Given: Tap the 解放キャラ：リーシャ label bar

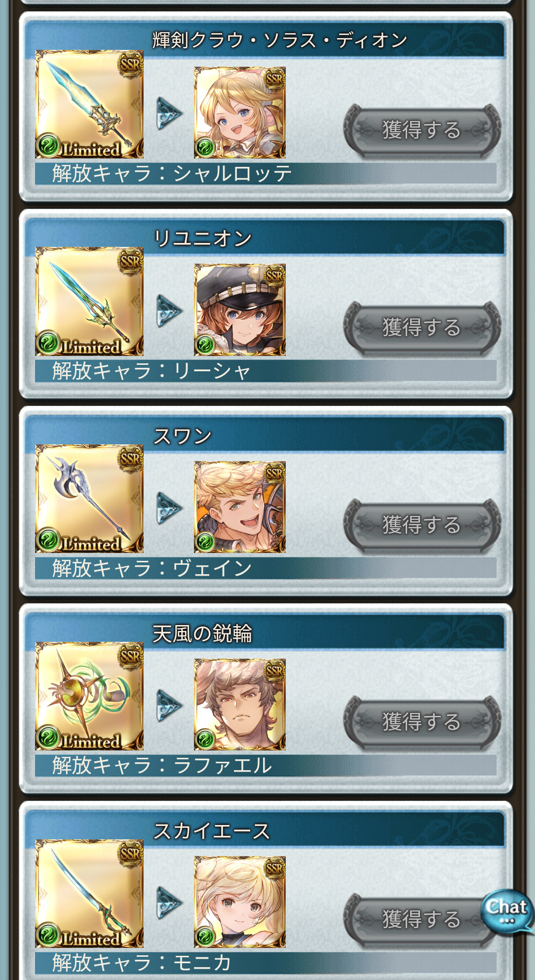Looking at the screenshot, I should click(266, 370).
